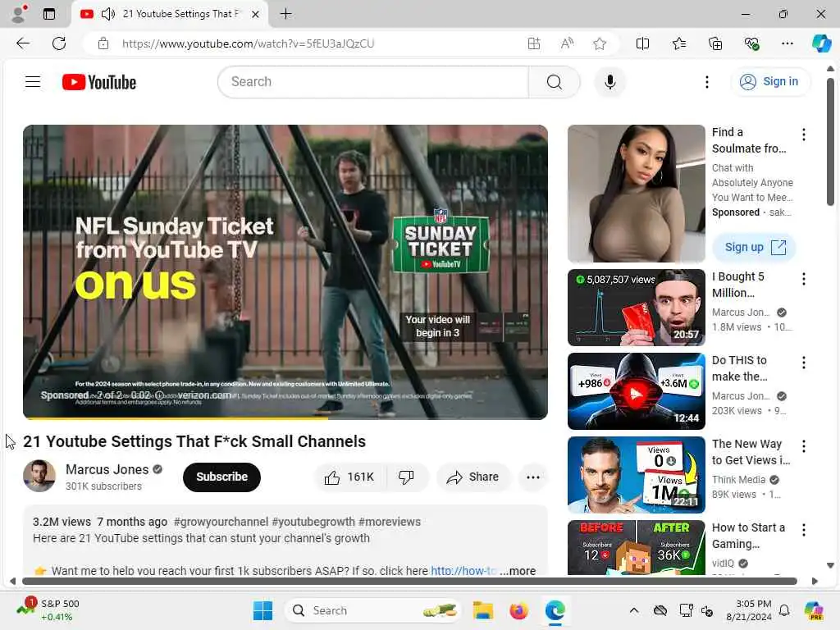This screenshot has width=840, height=630.
Task: Click the #growyourchannel hashtag
Action: point(221,522)
